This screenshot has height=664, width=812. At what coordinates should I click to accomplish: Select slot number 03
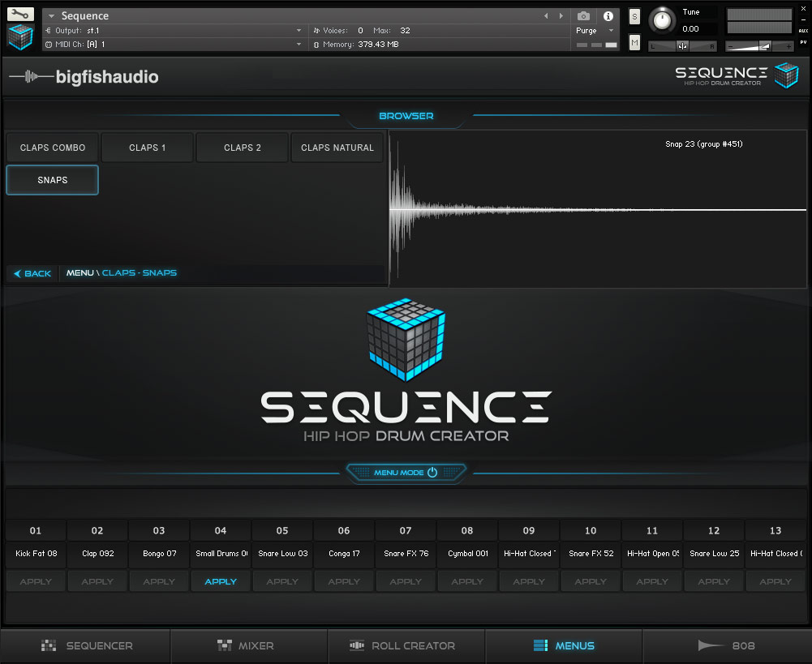(159, 530)
